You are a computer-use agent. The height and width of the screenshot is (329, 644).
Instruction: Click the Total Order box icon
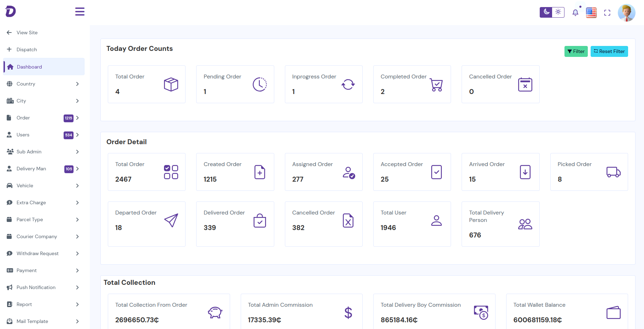click(171, 84)
